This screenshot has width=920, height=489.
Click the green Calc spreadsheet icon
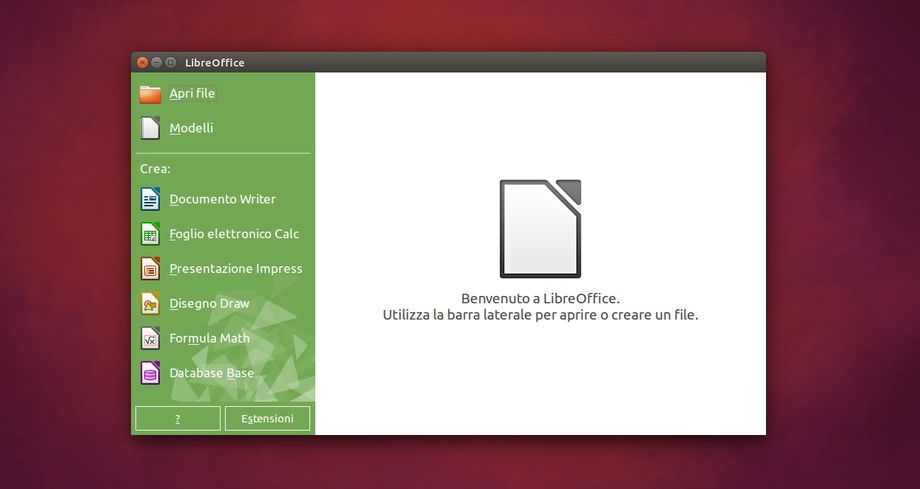click(150, 234)
